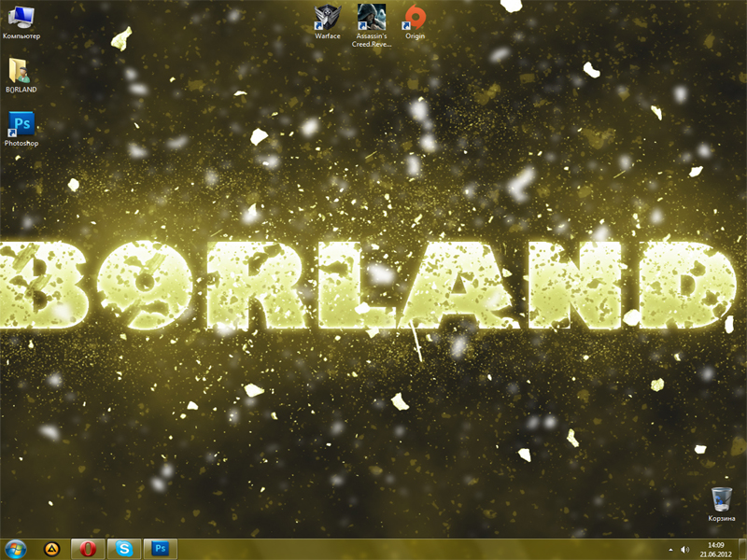Switch to Photoshop in the taskbar
This screenshot has width=747, height=560.
point(161,549)
